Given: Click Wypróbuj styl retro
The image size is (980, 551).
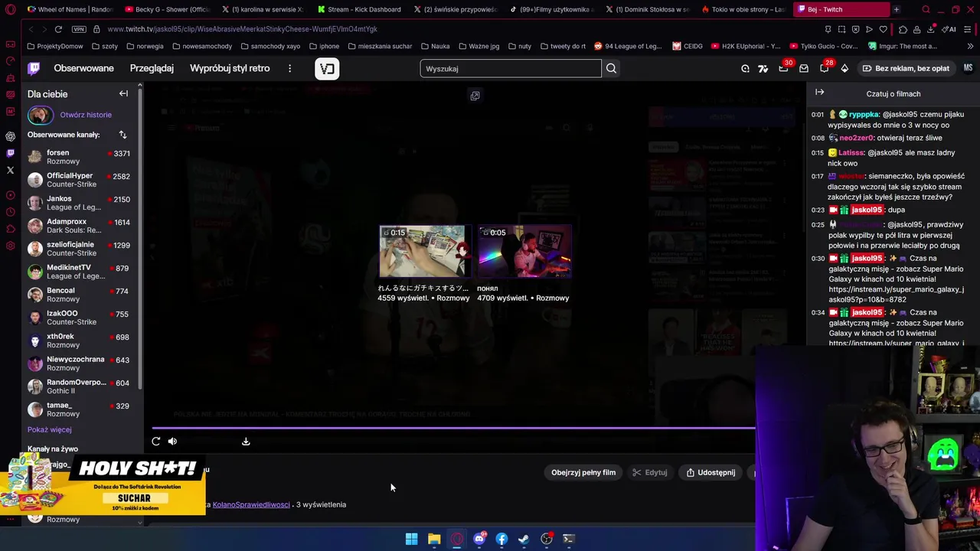Looking at the screenshot, I should pos(230,68).
